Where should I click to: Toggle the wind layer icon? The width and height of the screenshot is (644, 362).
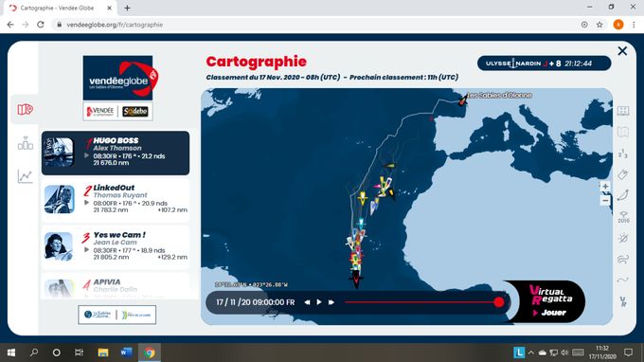tap(622, 259)
